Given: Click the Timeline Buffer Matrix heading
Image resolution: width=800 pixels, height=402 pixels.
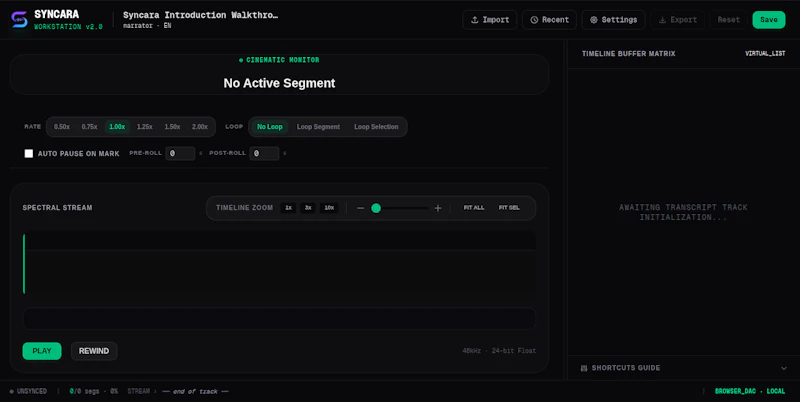Looking at the screenshot, I should (x=629, y=54).
